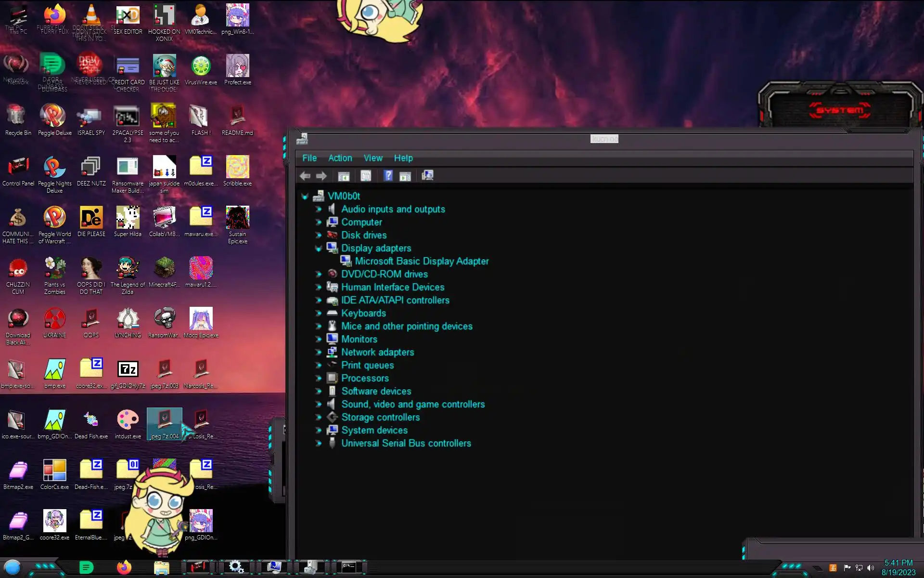Click the volume speaker tray icon
This screenshot has height=578, width=924.
point(871,568)
